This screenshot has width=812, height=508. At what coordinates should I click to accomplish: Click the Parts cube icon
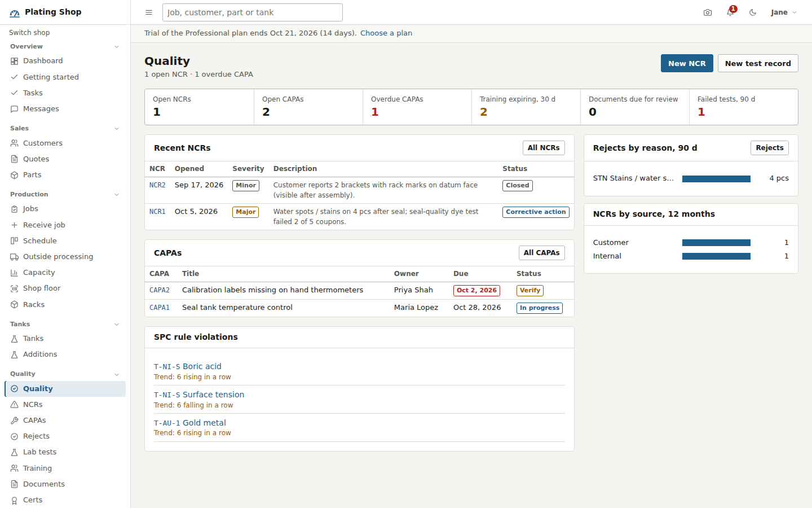click(x=15, y=175)
